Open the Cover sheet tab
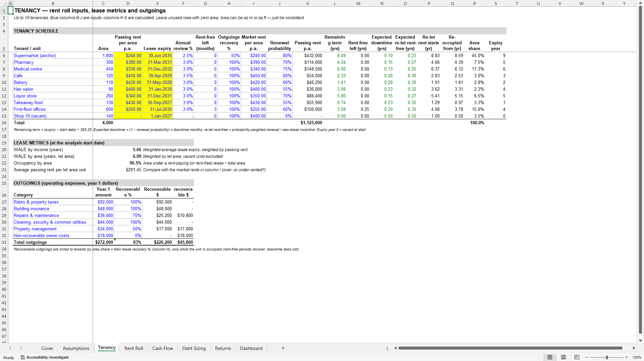Viewport: 644px width, 361px height. (x=47, y=348)
